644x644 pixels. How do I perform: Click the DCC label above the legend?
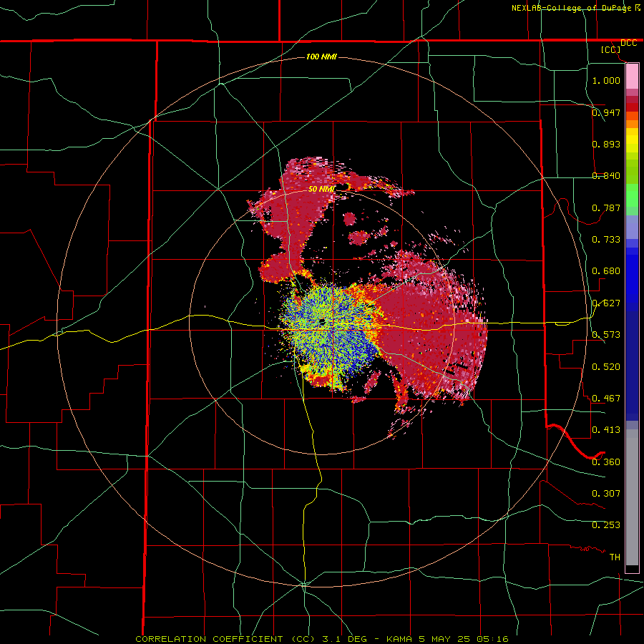628,43
